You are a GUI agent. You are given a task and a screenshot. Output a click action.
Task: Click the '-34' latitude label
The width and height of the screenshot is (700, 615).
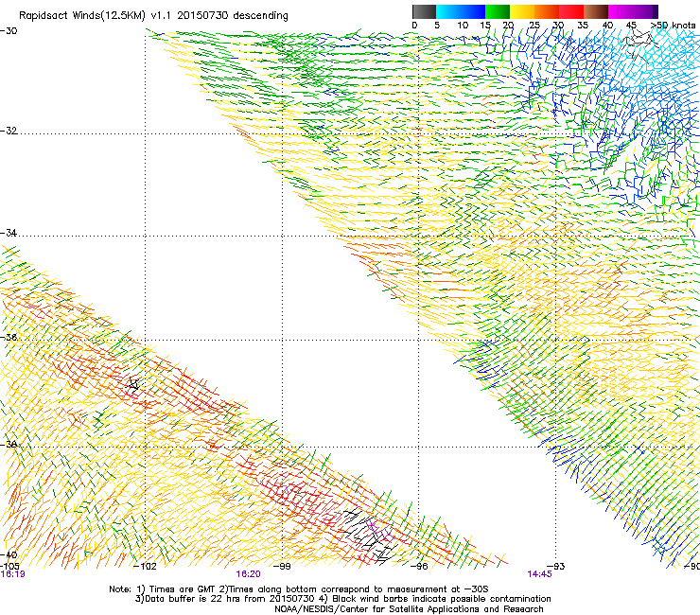[x=9, y=233]
